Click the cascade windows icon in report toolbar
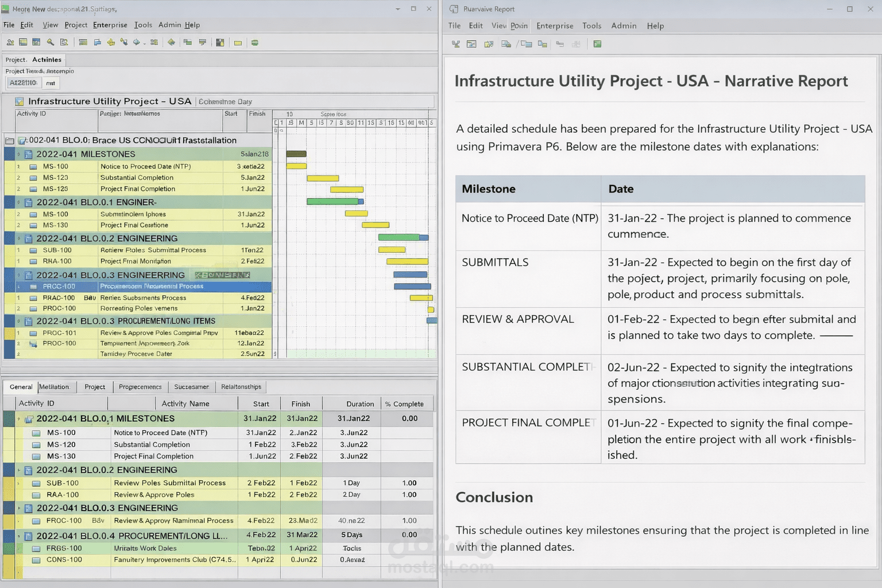 pyautogui.click(x=525, y=44)
